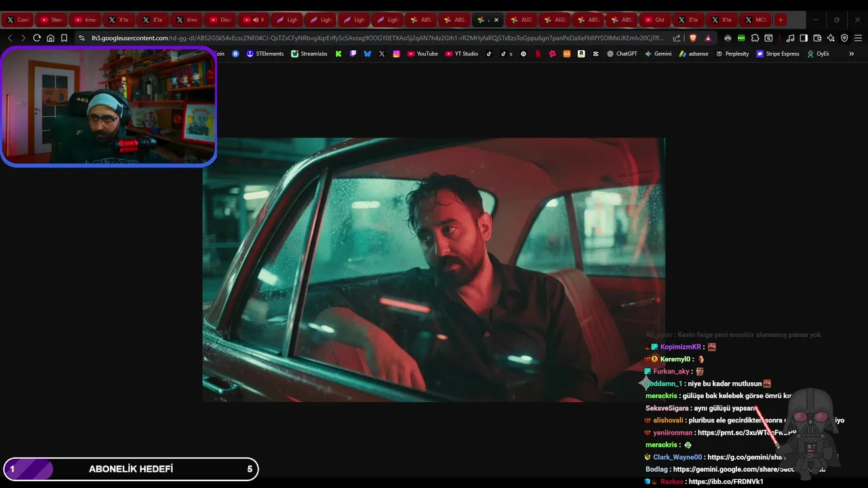
Task: Open the ChatGPT bookmark
Action: tap(622, 54)
